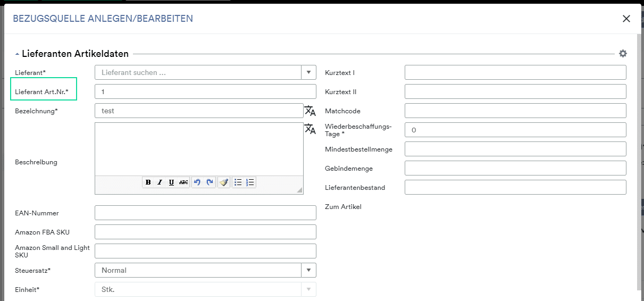This screenshot has height=301, width=644.
Task: Open the Lieferant search dropdown arrow
Action: coord(309,72)
